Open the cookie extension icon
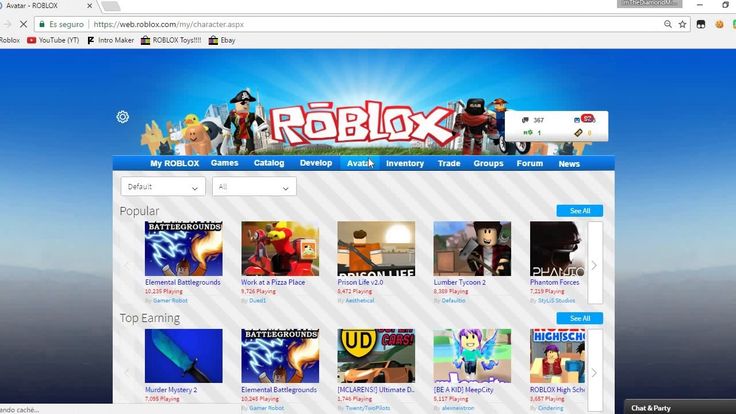This screenshot has width=736, height=414. pyautogui.click(x=719, y=24)
